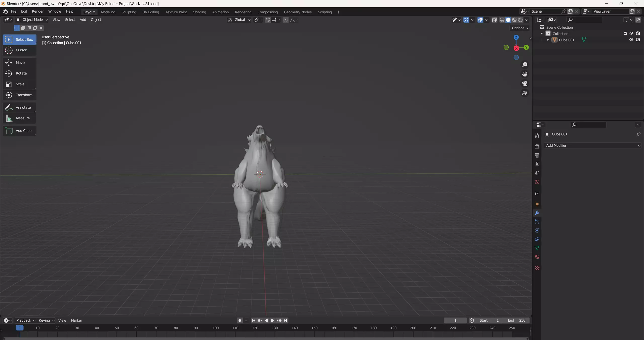Image resolution: width=644 pixels, height=340 pixels.
Task: Toggle Collection render camera icon
Action: [x=638, y=33]
